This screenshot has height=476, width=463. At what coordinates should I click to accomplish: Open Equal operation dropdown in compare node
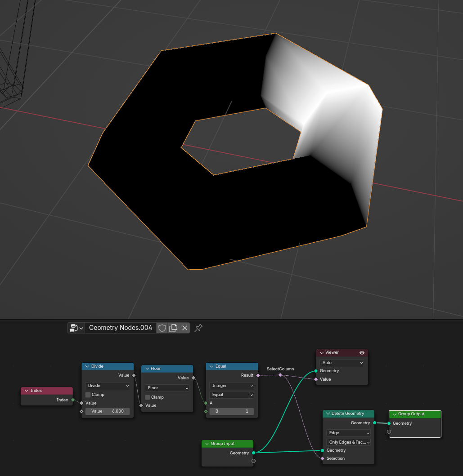(x=231, y=395)
